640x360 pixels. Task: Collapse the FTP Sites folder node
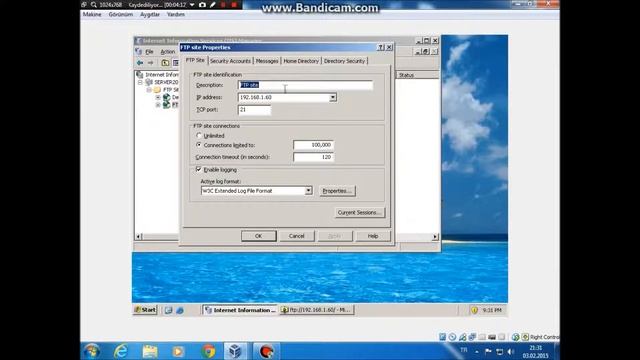[149, 89]
